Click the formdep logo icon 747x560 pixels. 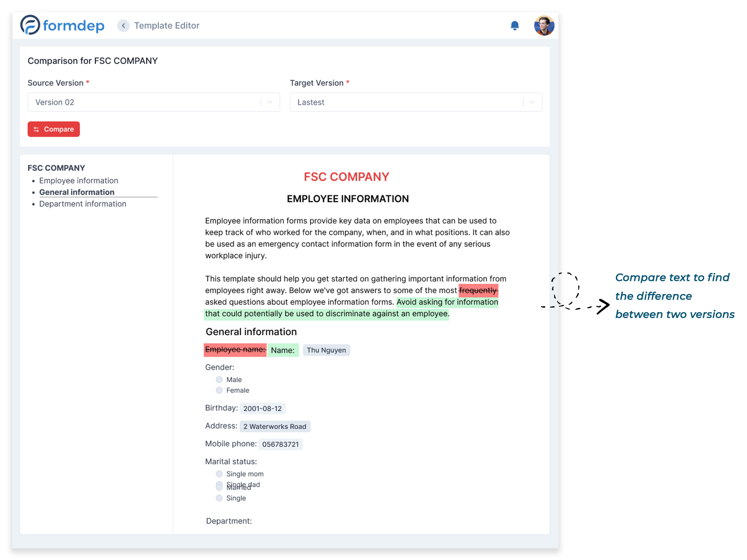coord(30,25)
